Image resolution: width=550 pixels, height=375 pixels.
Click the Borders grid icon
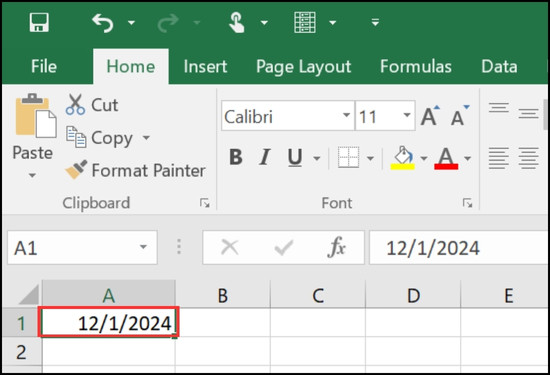[348, 157]
